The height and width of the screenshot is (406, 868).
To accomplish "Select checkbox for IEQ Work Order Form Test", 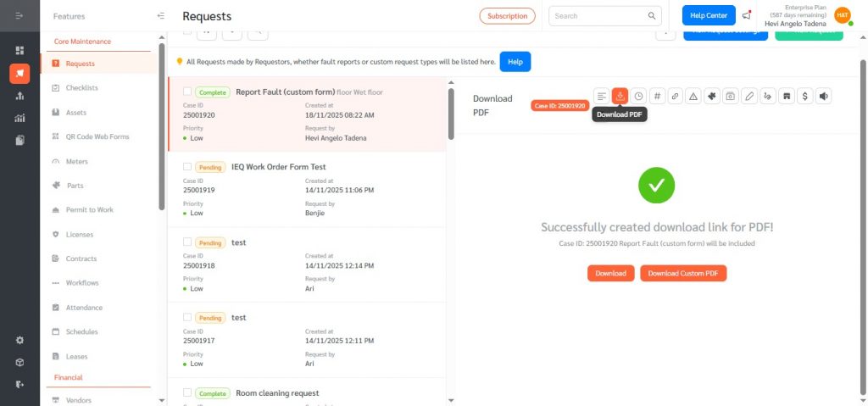I will [187, 167].
